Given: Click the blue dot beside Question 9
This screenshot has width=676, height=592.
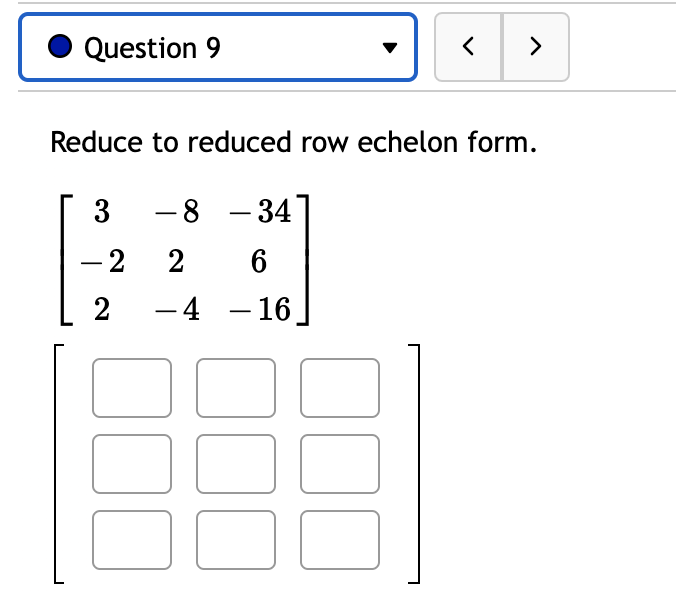Looking at the screenshot, I should point(60,46).
